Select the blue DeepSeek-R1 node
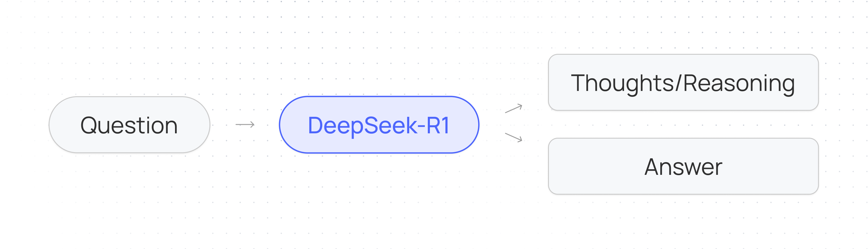 pos(379,125)
